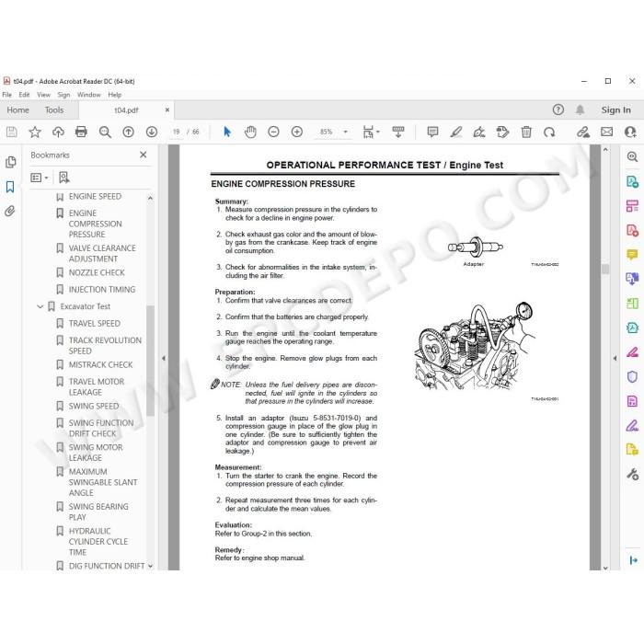Open the View menu
The width and height of the screenshot is (644, 644).
pos(43,95)
